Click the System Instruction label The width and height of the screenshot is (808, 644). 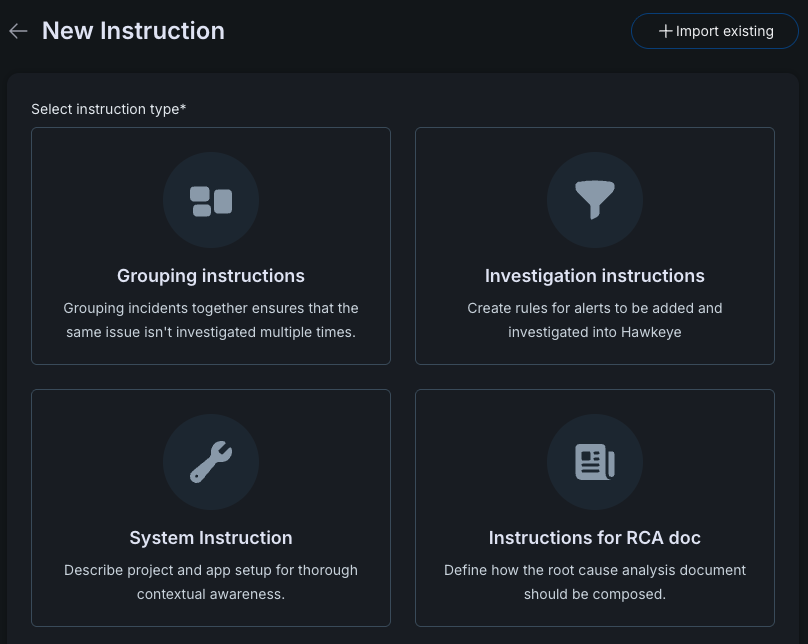click(210, 538)
